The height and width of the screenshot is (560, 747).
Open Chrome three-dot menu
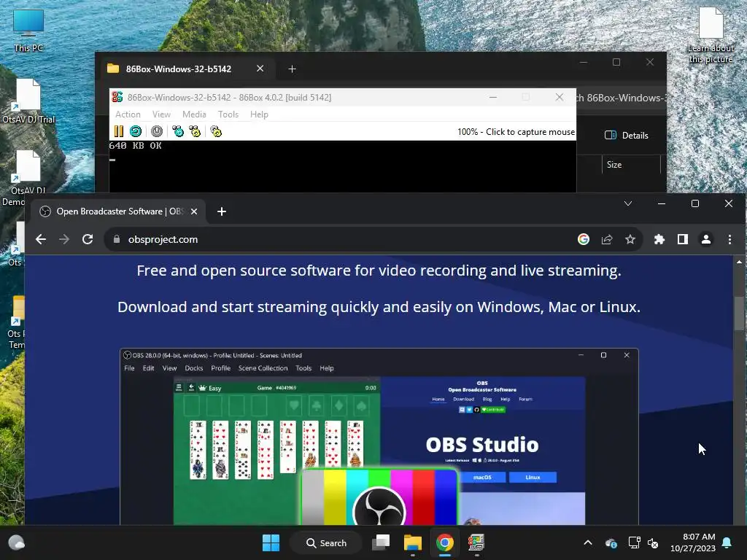729,239
